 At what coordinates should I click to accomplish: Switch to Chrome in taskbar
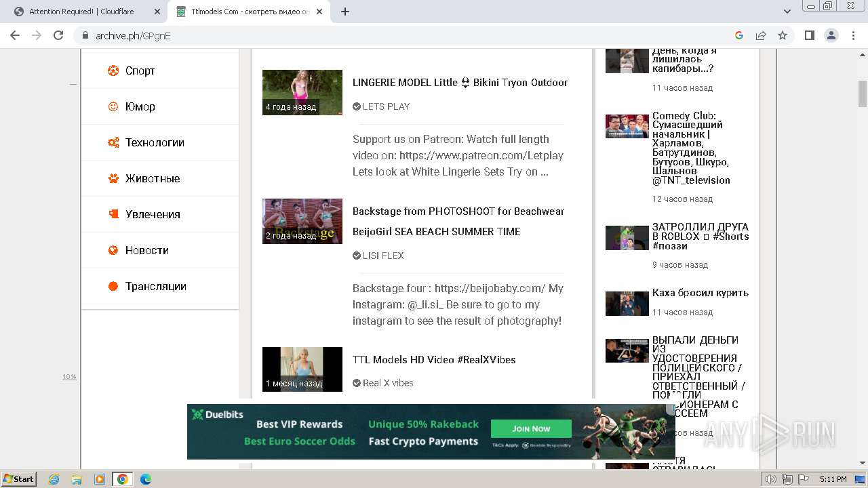122,479
